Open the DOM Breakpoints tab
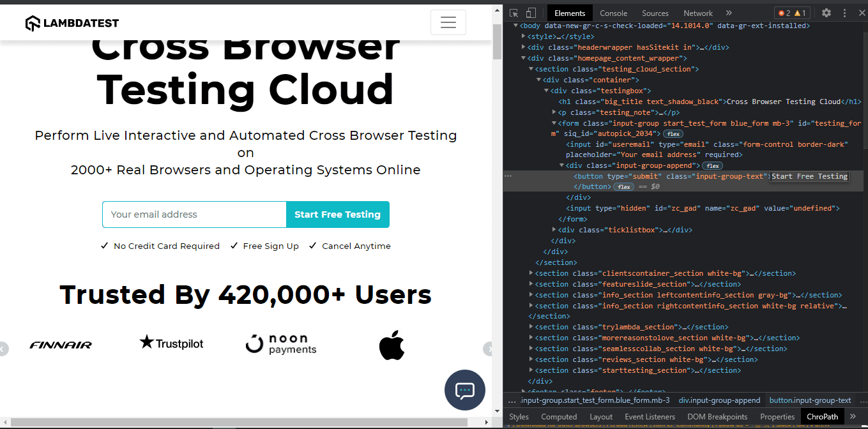868x429 pixels. point(717,416)
